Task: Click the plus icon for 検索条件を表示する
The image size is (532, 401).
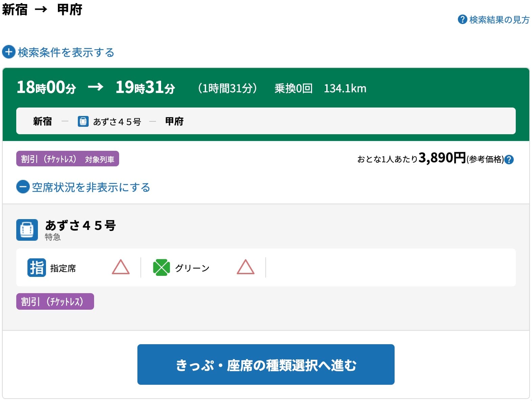Action: pos(9,52)
